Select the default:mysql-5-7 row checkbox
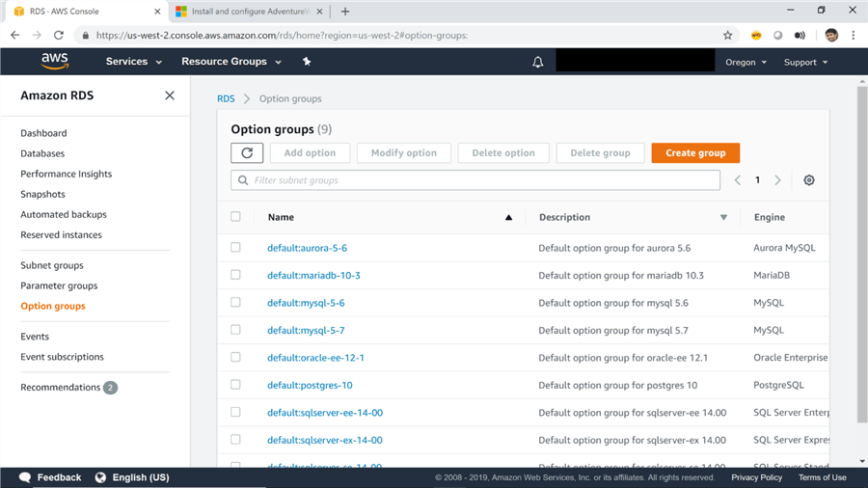 point(235,330)
